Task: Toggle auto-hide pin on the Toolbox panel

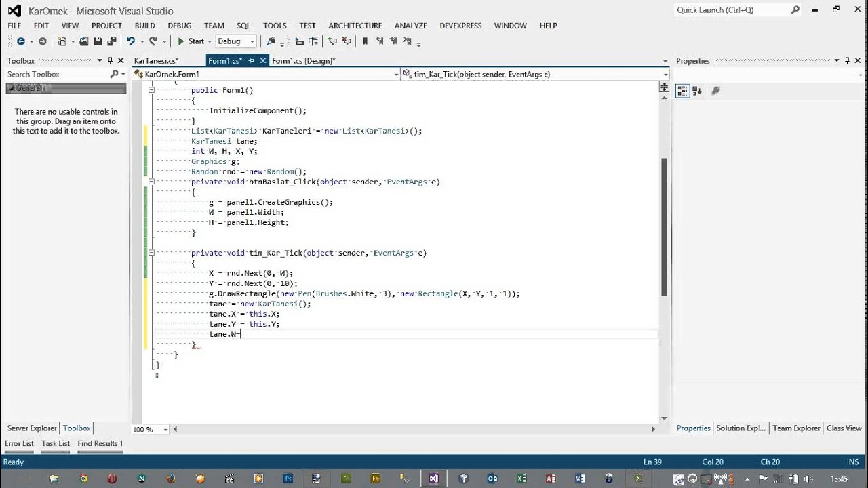Action: [111, 61]
